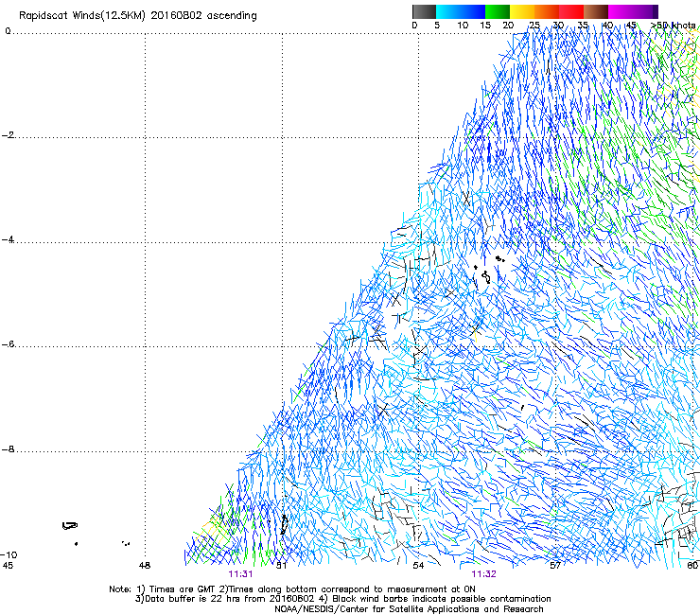Click the dark purple 45–50 knots color segment
700x615 pixels.
pos(645,11)
